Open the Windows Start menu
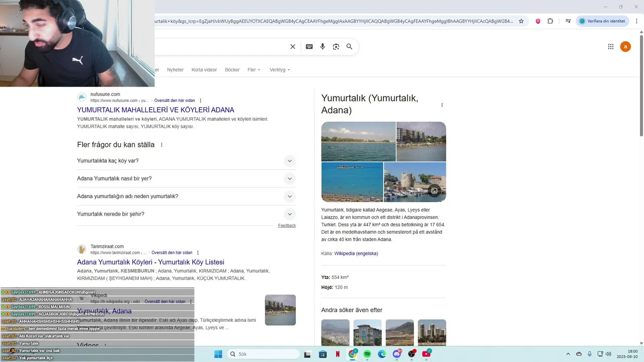This screenshot has height=362, width=644. [x=218, y=354]
